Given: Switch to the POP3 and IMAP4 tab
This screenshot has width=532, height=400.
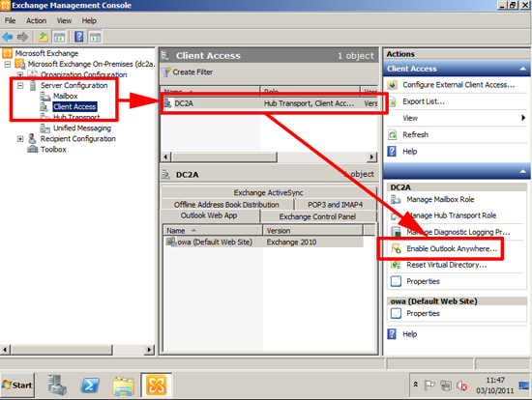Looking at the screenshot, I should 335,205.
